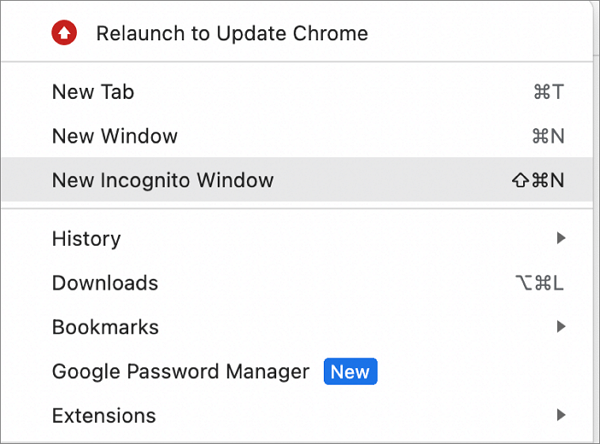This screenshot has width=600, height=444.
Task: Open Google Password Manager
Action: point(181,371)
